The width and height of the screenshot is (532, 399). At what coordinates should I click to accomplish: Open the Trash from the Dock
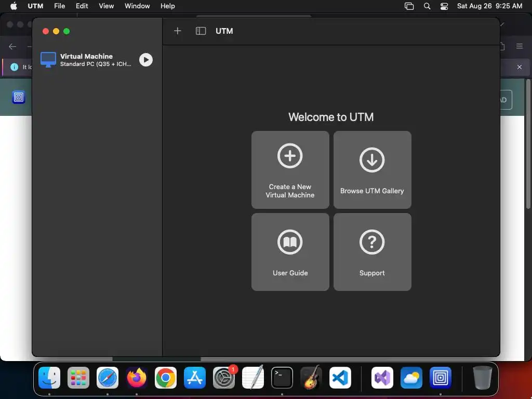[483, 377]
